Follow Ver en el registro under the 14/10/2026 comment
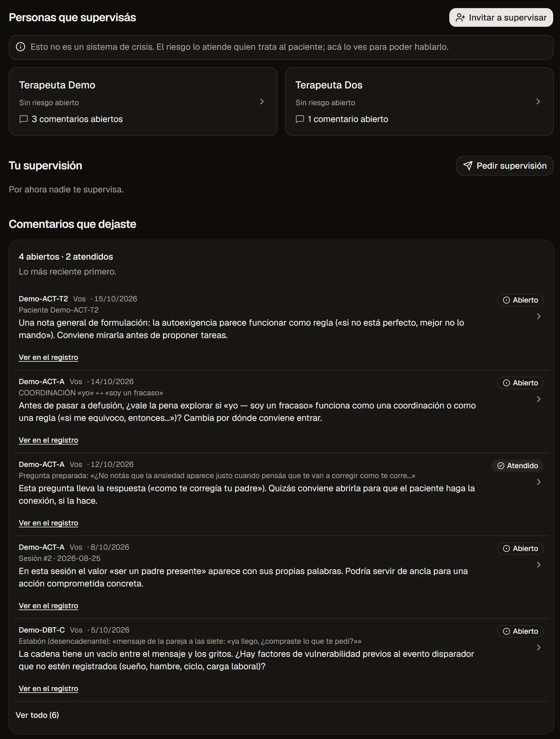The height and width of the screenshot is (739, 560). pyautogui.click(x=49, y=440)
